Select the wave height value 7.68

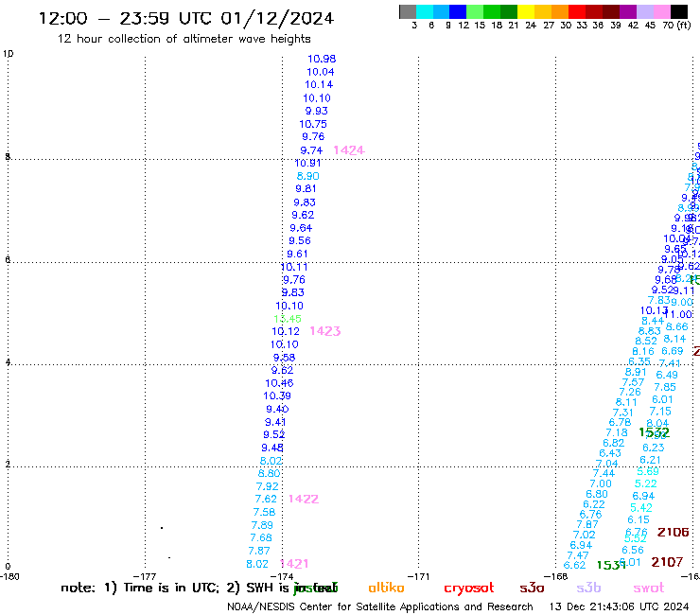(261, 537)
